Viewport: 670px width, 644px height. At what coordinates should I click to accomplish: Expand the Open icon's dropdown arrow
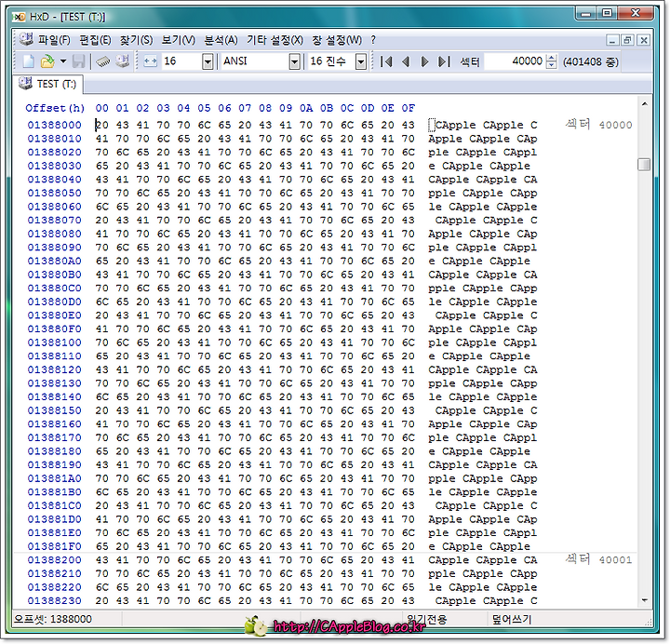coord(63,61)
